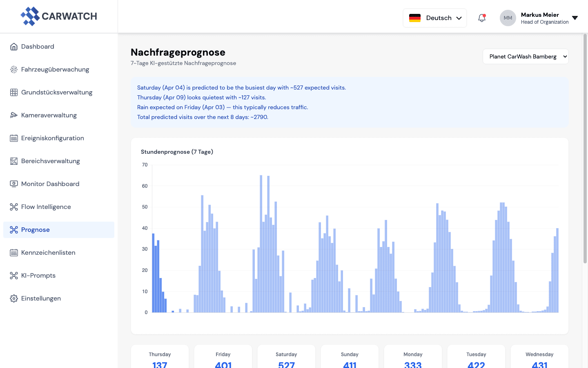Click the MM user avatar
Screen dimensions: 588x368
click(x=508, y=18)
